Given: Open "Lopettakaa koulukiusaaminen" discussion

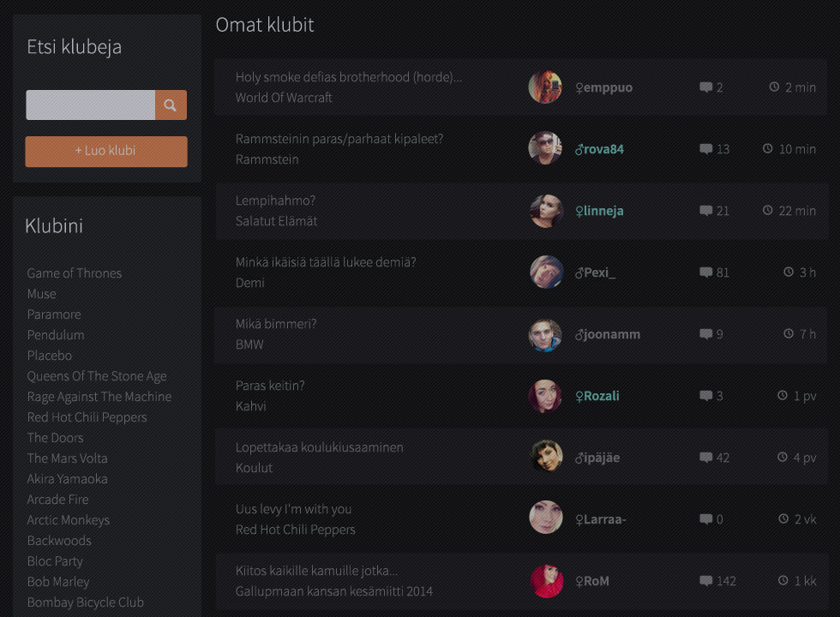Looking at the screenshot, I should (x=320, y=447).
